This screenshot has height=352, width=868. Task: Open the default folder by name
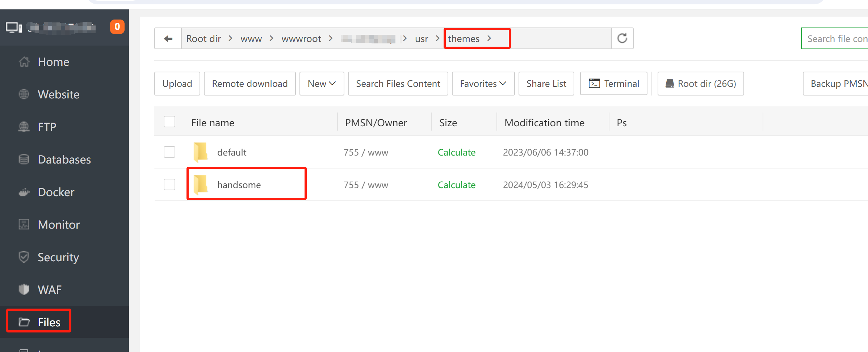coord(232,152)
